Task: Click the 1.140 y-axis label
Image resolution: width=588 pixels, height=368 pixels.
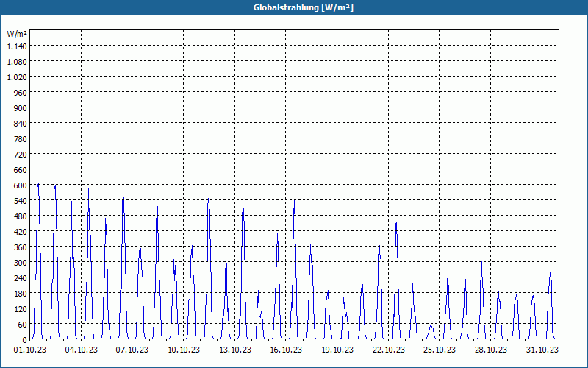Action: click(x=17, y=46)
